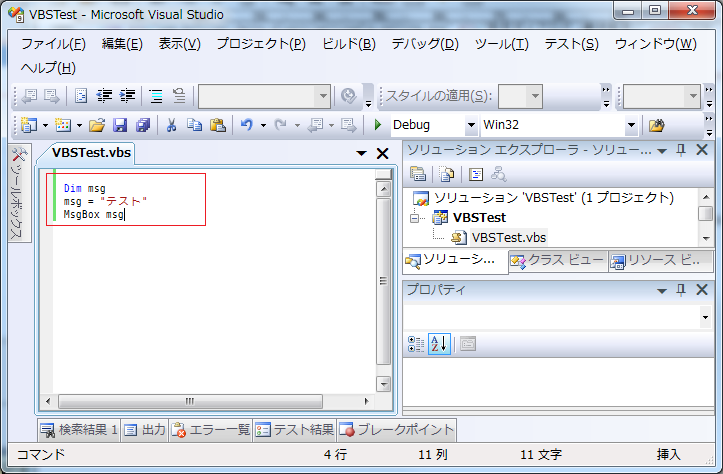
Task: Click the MsgBox msg code line
Action: point(94,214)
